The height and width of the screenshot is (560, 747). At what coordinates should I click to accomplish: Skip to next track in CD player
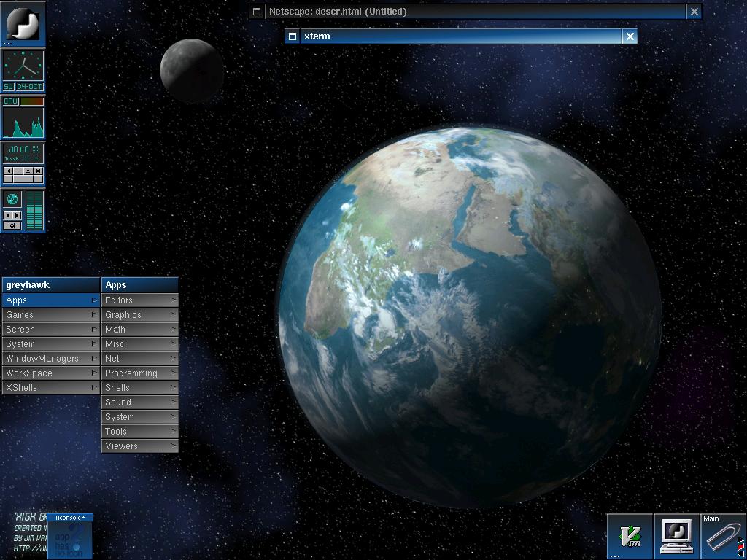[x=38, y=171]
